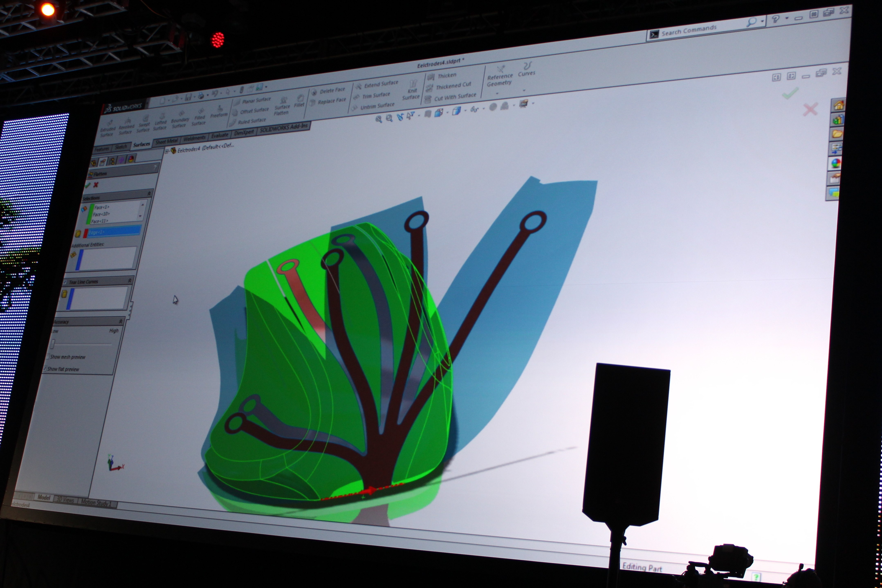Click the Lofted Surface tool
Screen dimensions: 882x588
pos(161,120)
